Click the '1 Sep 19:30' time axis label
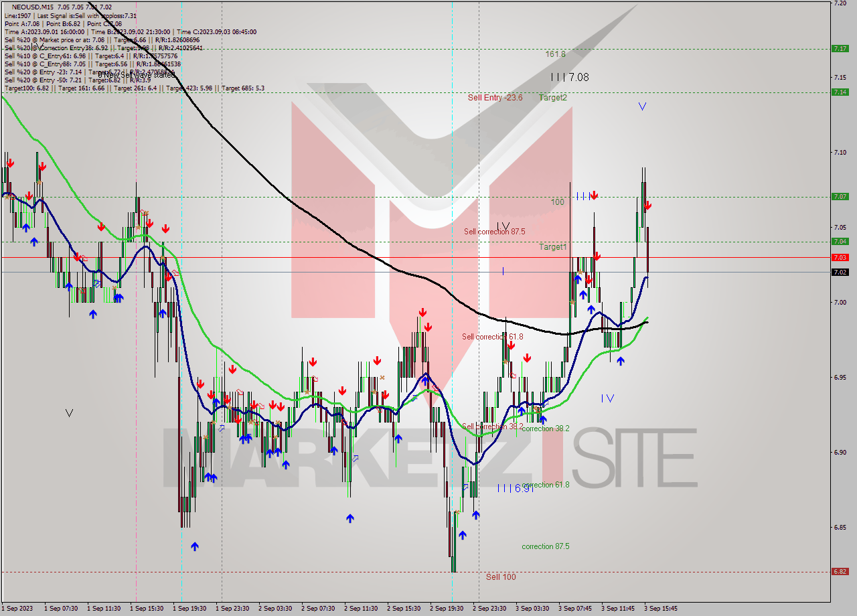The height and width of the screenshot is (616, 857). pos(189,608)
